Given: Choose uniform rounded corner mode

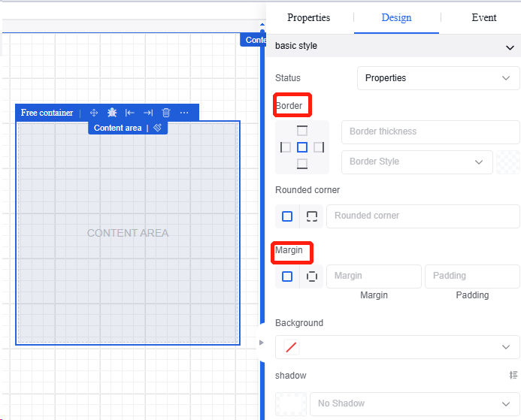Looking at the screenshot, I should coord(287,216).
